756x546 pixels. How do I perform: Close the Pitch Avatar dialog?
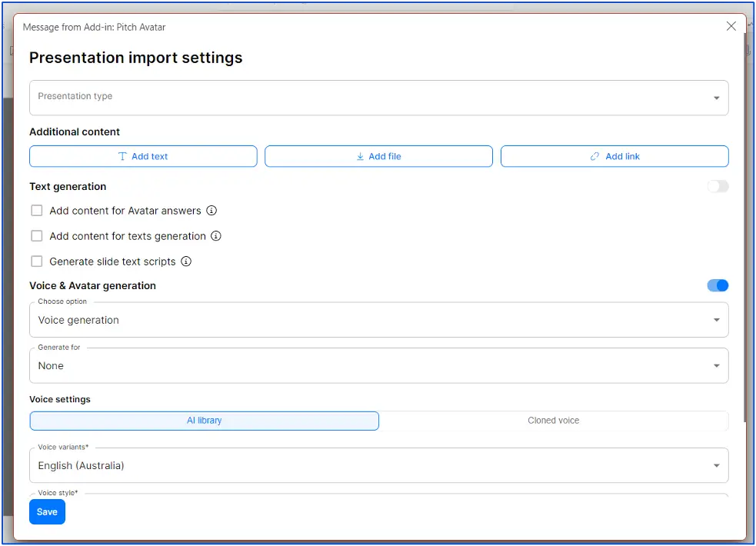[x=731, y=26]
